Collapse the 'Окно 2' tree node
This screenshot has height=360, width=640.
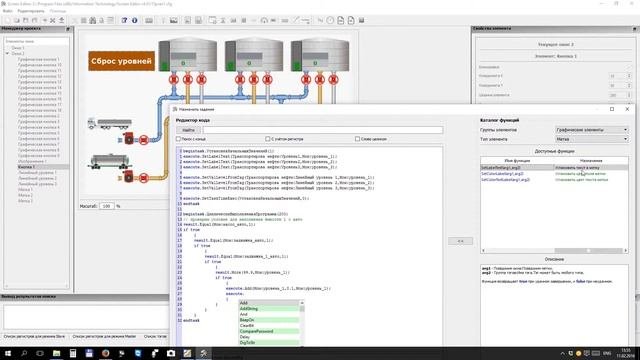(x=7, y=53)
